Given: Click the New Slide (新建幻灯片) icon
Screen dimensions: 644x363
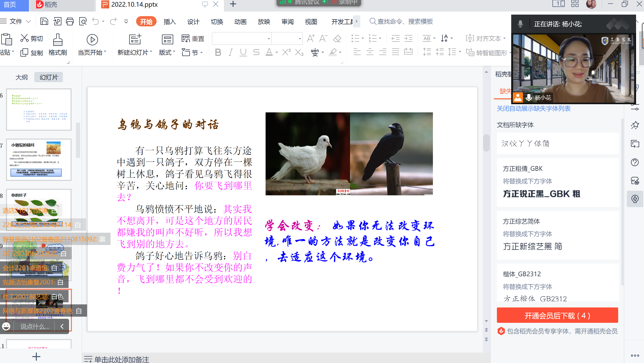Looking at the screenshot, I should (x=135, y=40).
